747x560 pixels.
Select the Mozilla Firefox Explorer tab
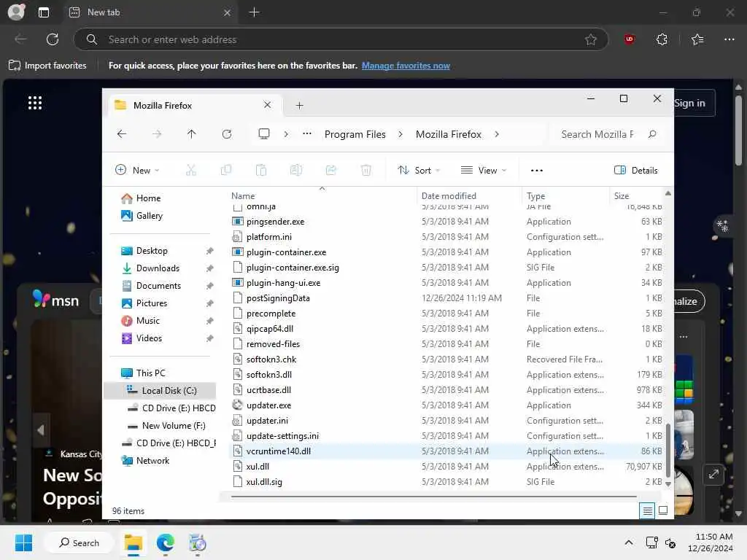(194, 105)
